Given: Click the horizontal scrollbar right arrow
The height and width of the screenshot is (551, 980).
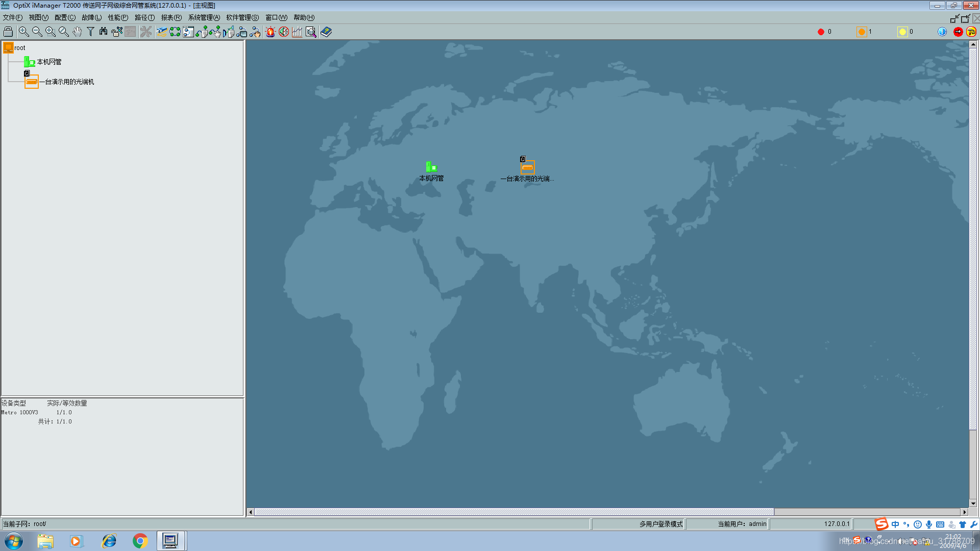Looking at the screenshot, I should (964, 512).
